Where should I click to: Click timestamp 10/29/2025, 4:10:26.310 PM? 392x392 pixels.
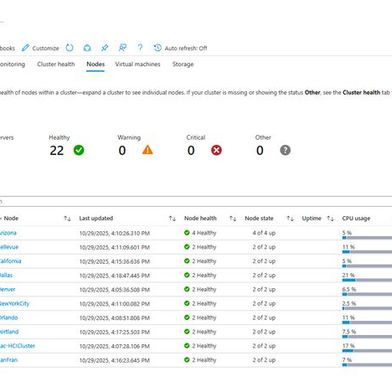pyautogui.click(x=114, y=233)
